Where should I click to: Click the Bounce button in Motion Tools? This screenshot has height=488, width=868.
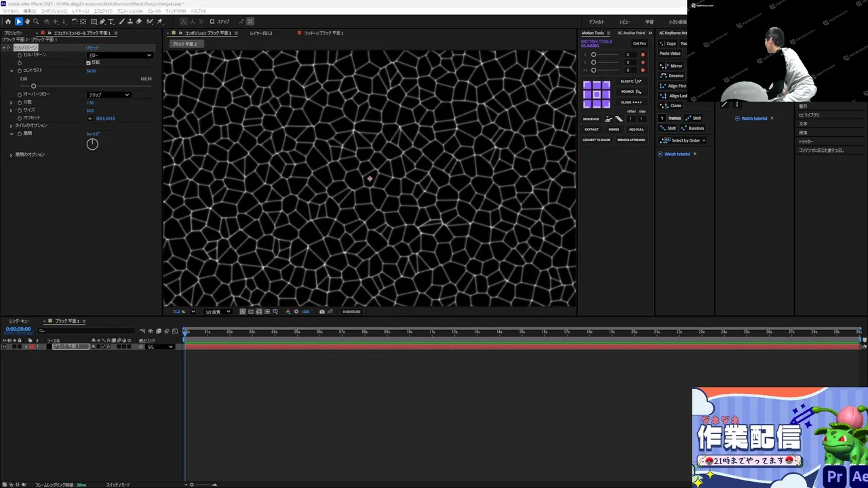[631, 91]
